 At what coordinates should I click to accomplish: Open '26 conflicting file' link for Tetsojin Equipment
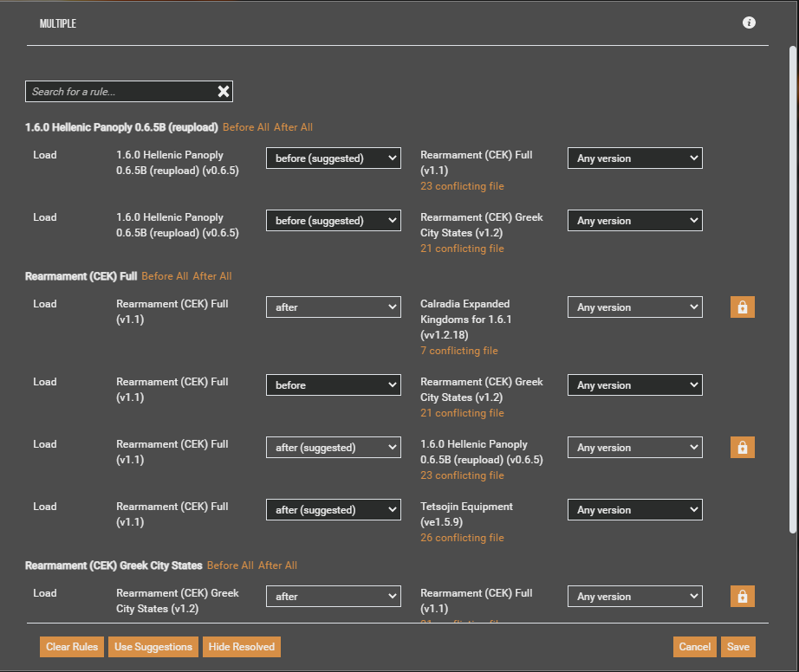[462, 538]
